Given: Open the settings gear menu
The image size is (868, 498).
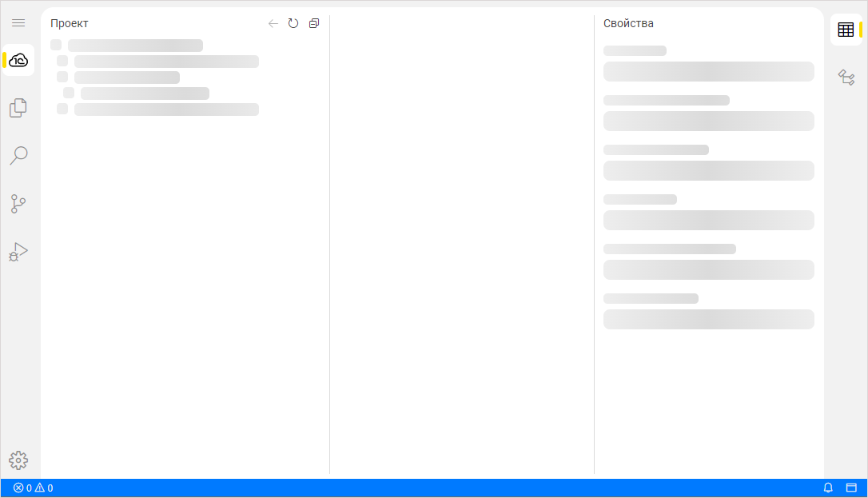Looking at the screenshot, I should tap(18, 460).
